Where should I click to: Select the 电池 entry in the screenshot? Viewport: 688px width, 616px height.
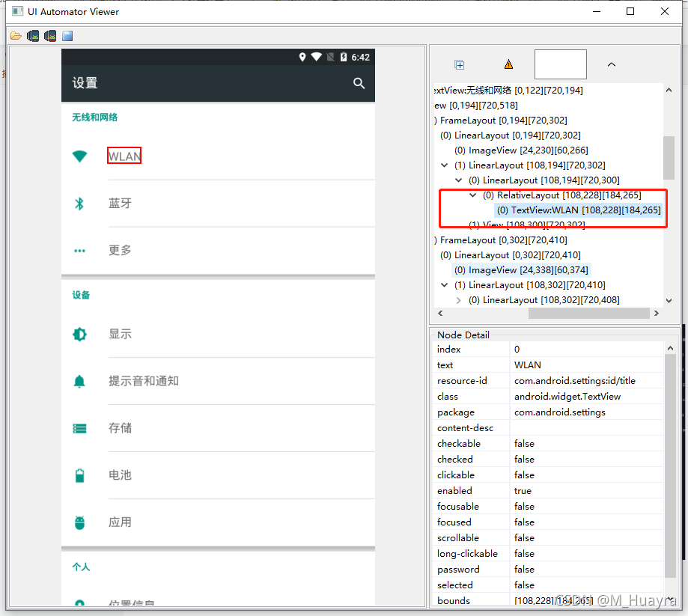[x=121, y=475]
